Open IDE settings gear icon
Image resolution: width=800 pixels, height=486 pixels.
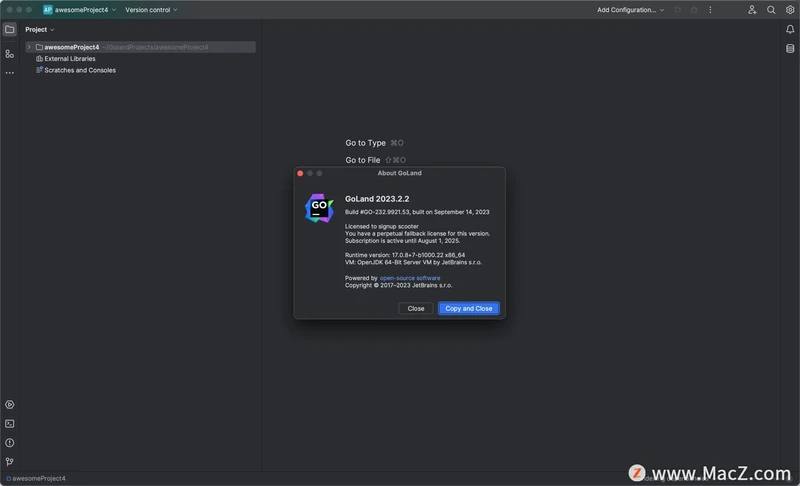point(790,10)
